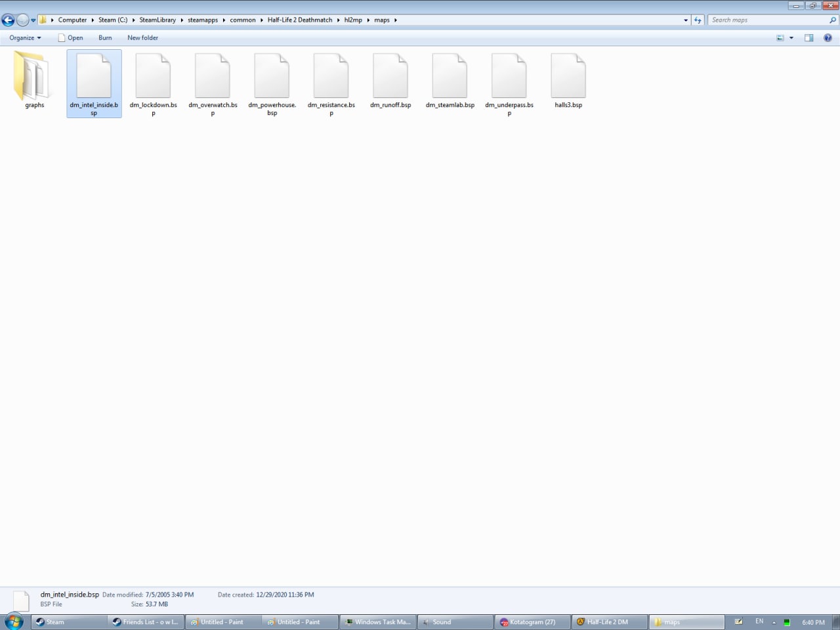Click Date modified value in details pane
The width and height of the screenshot is (840, 630).
coord(169,595)
